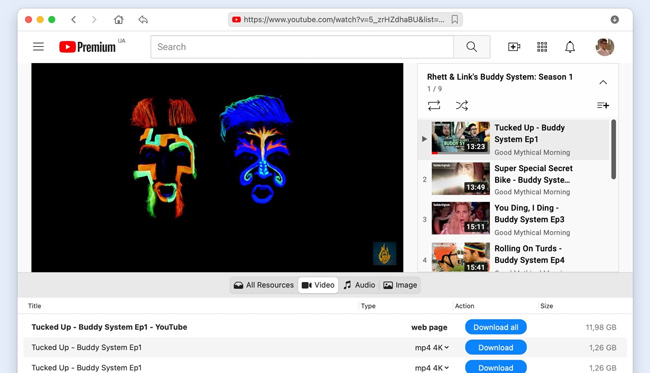Open You Ding, I Ding Ep3 video

pos(514,219)
